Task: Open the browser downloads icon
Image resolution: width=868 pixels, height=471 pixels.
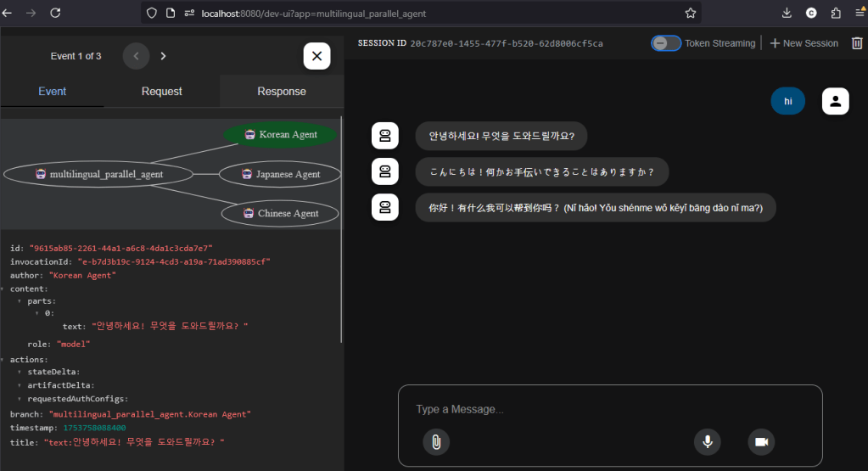Action: click(787, 14)
